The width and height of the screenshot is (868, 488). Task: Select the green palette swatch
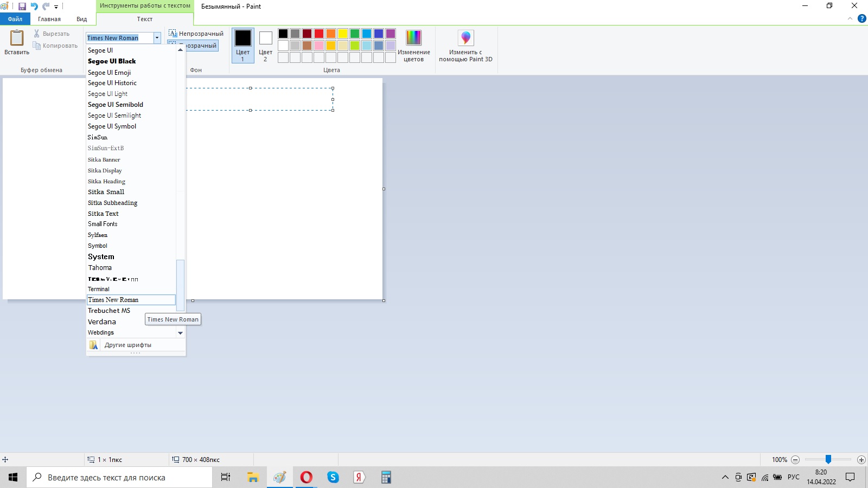(x=355, y=34)
